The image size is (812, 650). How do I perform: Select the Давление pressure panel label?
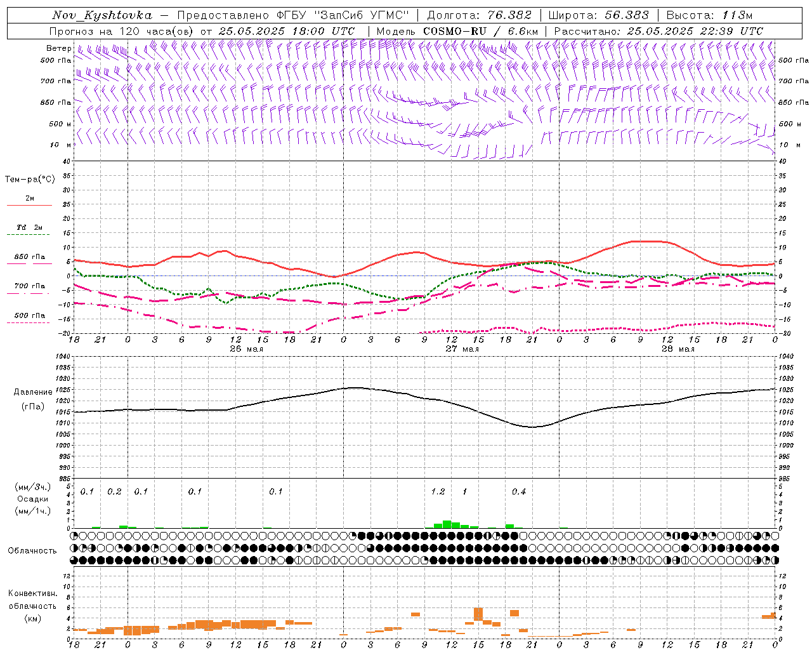tap(33, 392)
